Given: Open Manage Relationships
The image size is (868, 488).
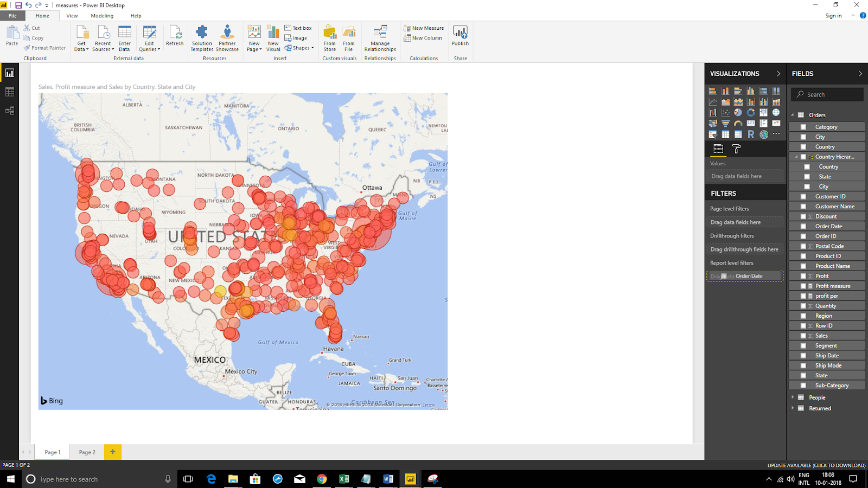Looking at the screenshot, I should 380,38.
